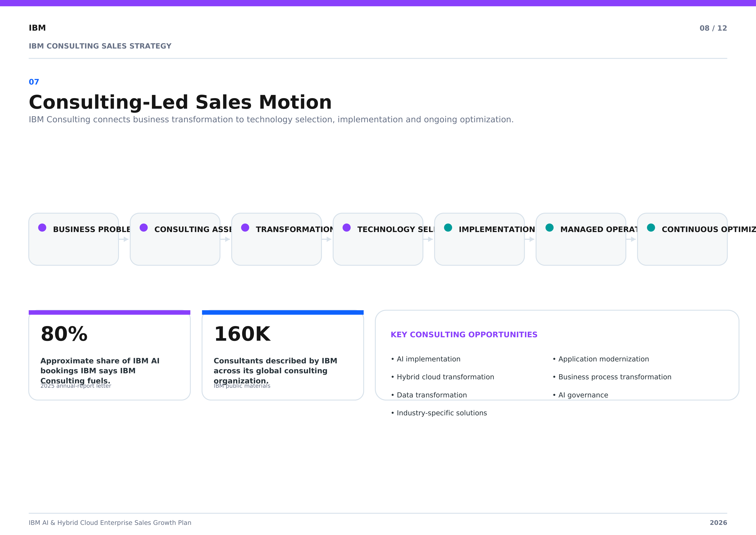Click the teal dot beside Managed Operations
This screenshot has width=756, height=535.
[549, 228]
